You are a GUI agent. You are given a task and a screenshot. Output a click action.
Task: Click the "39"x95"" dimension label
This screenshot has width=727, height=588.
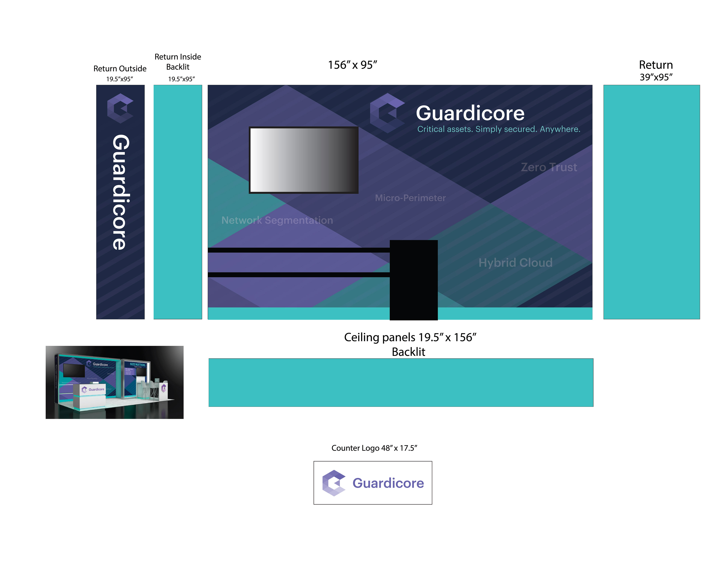point(656,77)
